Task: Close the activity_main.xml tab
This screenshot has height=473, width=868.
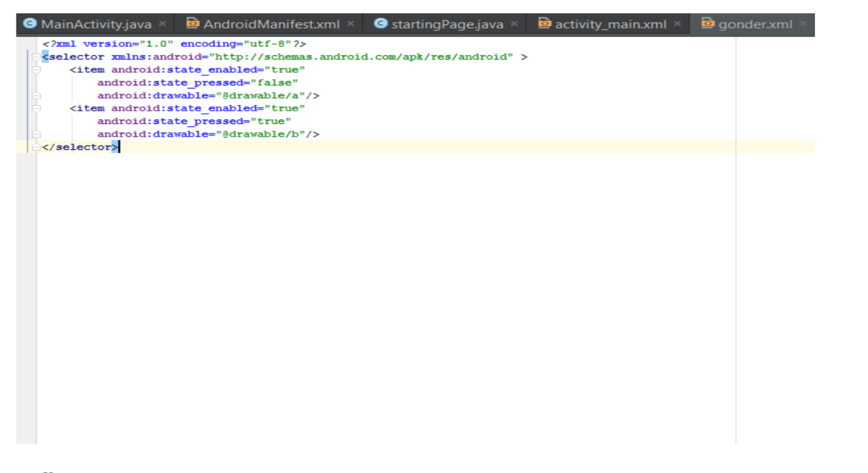Action: [678, 24]
